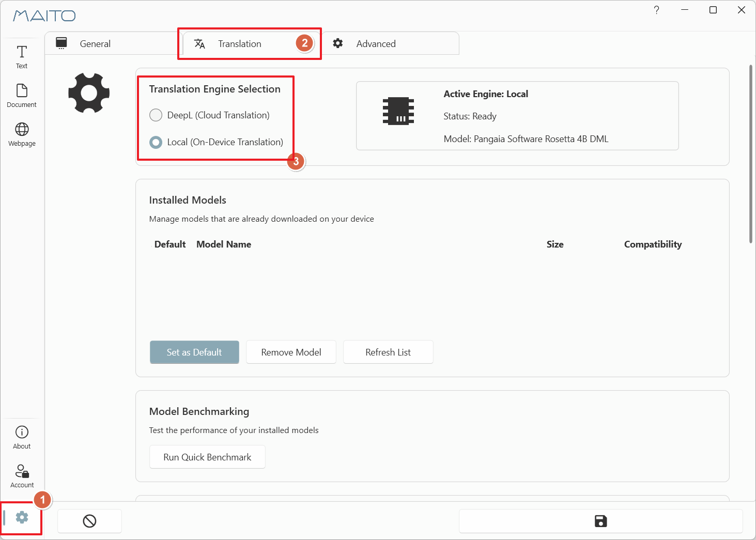This screenshot has height=540, width=756.
Task: Click the cancel (no-entry) icon button
Action: pos(89,521)
